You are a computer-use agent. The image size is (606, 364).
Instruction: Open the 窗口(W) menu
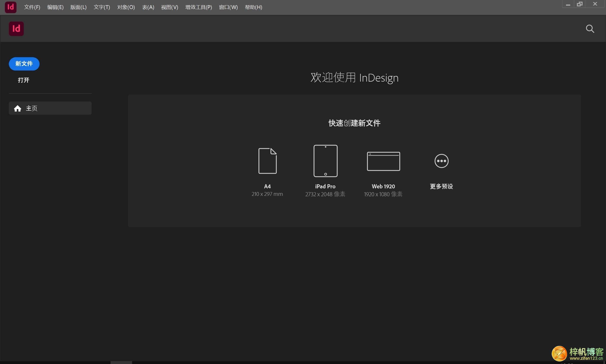pyautogui.click(x=228, y=7)
